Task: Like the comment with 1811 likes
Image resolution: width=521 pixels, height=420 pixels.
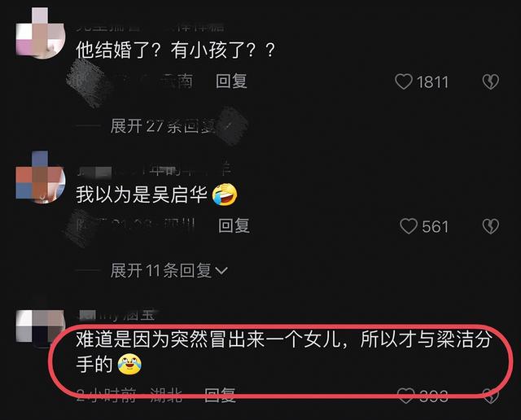Action: (404, 81)
